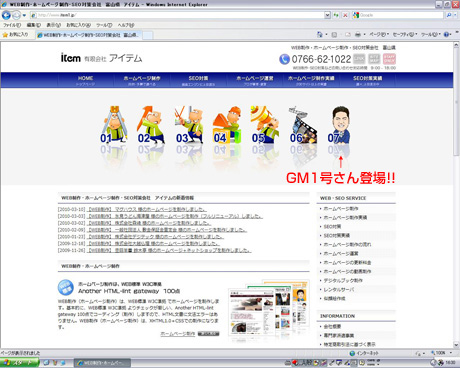Open the お気に入り(A) menu in menu bar
460x368 pixels.
[78, 25]
